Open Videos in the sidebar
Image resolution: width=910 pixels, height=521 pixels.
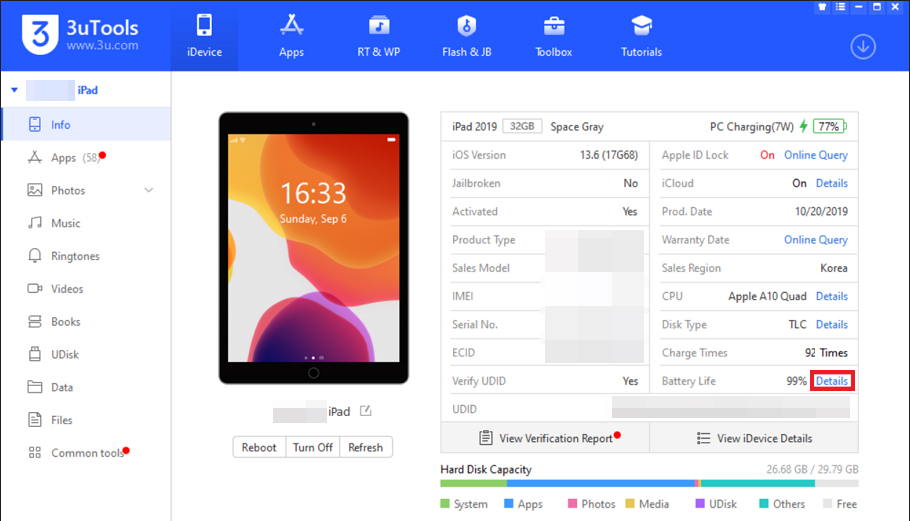(x=86, y=288)
